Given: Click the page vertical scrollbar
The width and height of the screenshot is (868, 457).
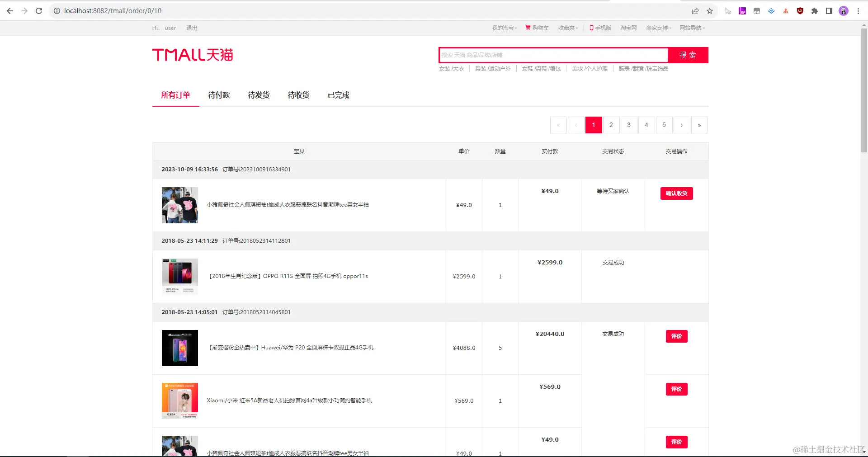Looking at the screenshot, I should point(864,90).
